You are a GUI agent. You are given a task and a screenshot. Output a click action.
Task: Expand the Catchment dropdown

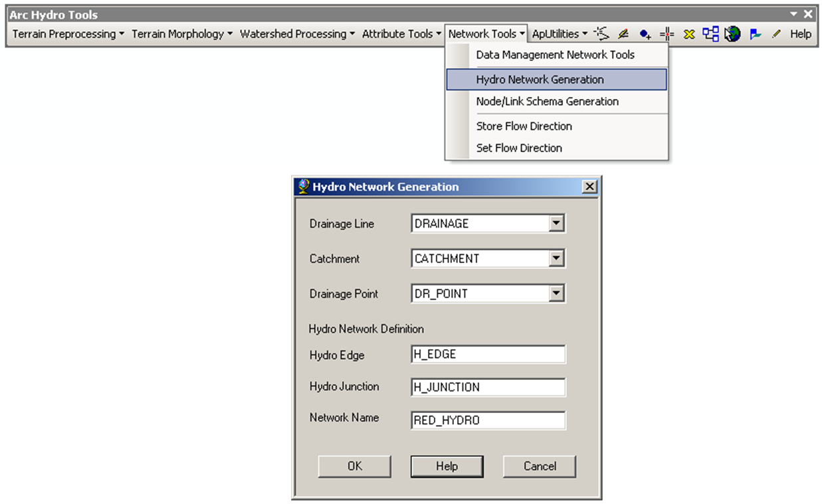pos(557,258)
